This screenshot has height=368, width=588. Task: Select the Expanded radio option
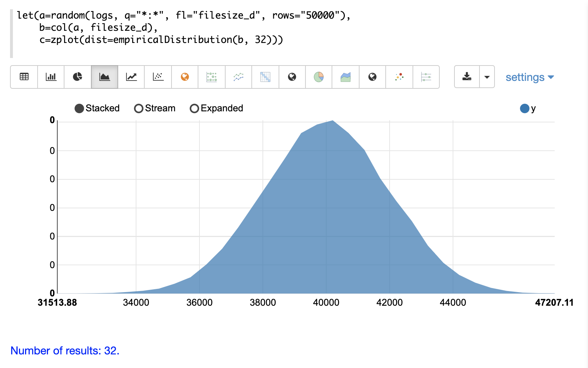point(194,108)
